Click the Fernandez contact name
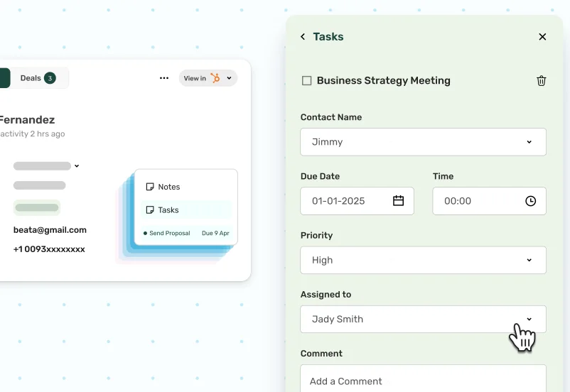This screenshot has width=570, height=392. [27, 120]
